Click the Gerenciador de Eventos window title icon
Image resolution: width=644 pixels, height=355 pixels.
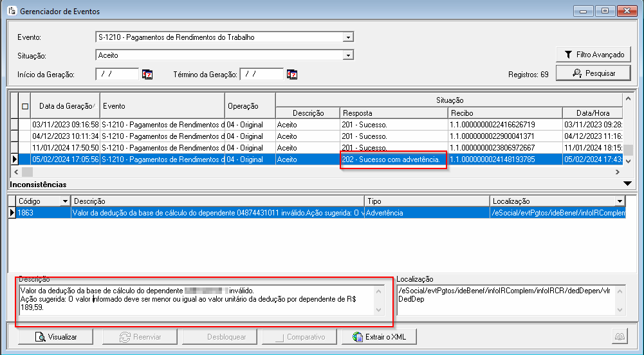click(x=12, y=11)
